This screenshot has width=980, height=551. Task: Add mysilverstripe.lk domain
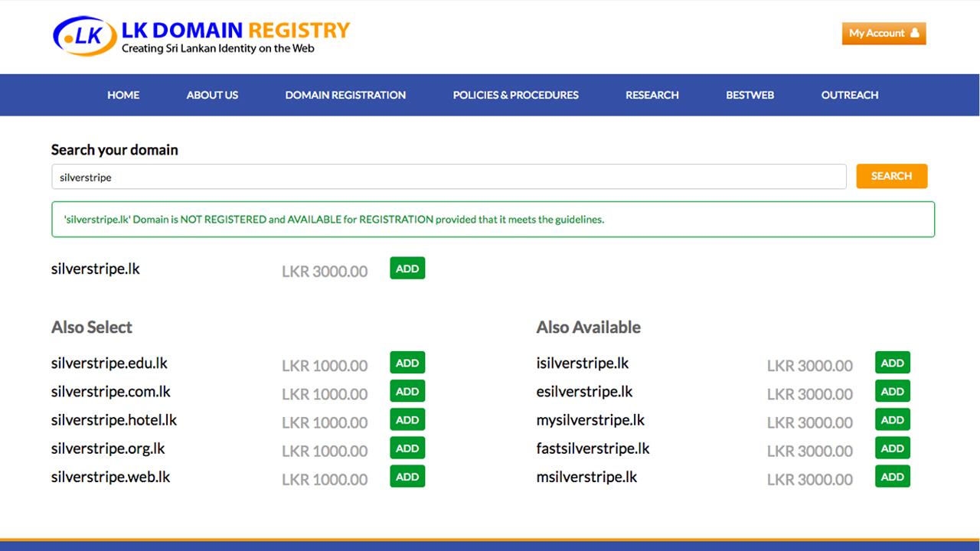click(892, 420)
